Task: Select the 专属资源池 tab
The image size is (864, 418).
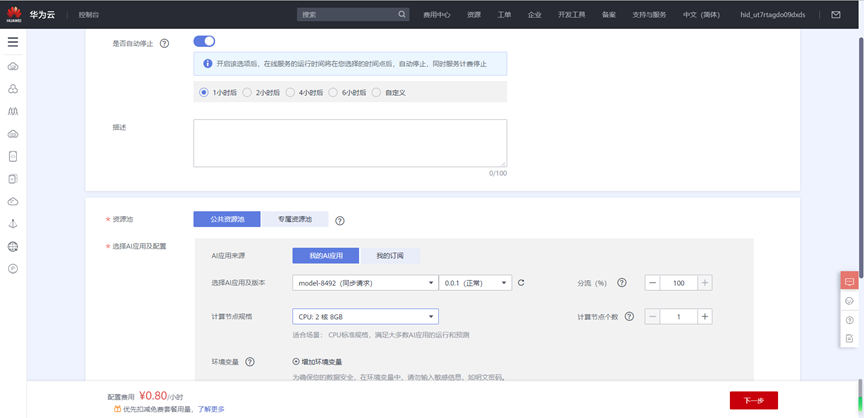Action: (295, 219)
